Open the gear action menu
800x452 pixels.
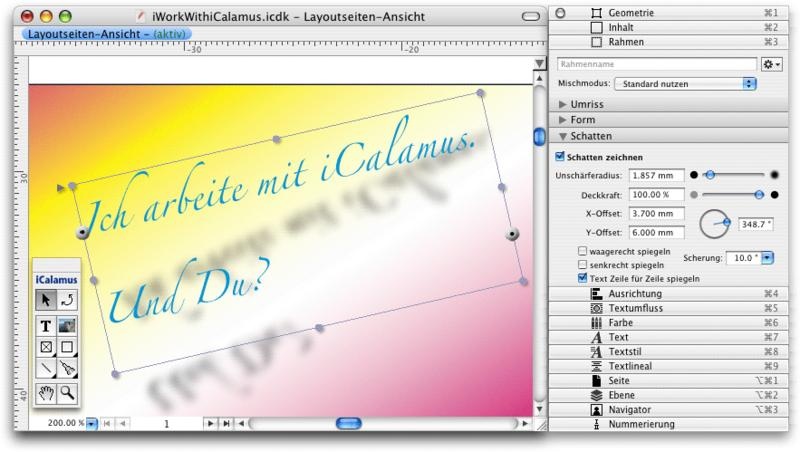pos(771,64)
